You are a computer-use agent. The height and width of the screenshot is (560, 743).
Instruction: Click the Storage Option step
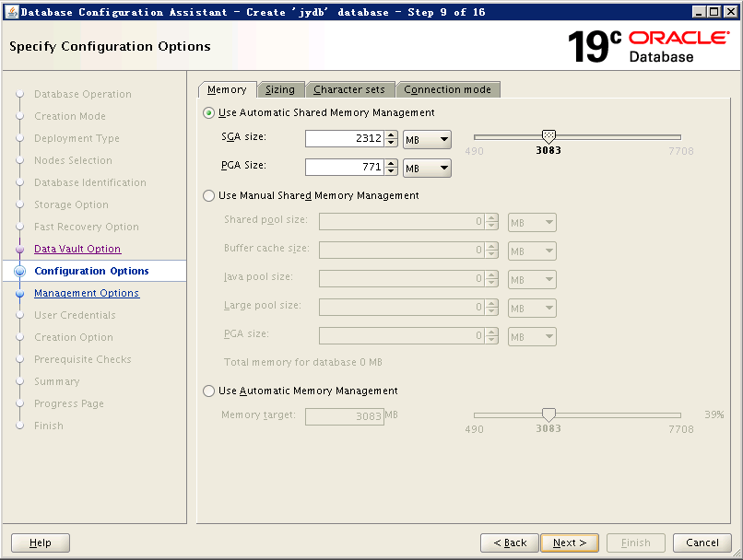[x=71, y=204]
